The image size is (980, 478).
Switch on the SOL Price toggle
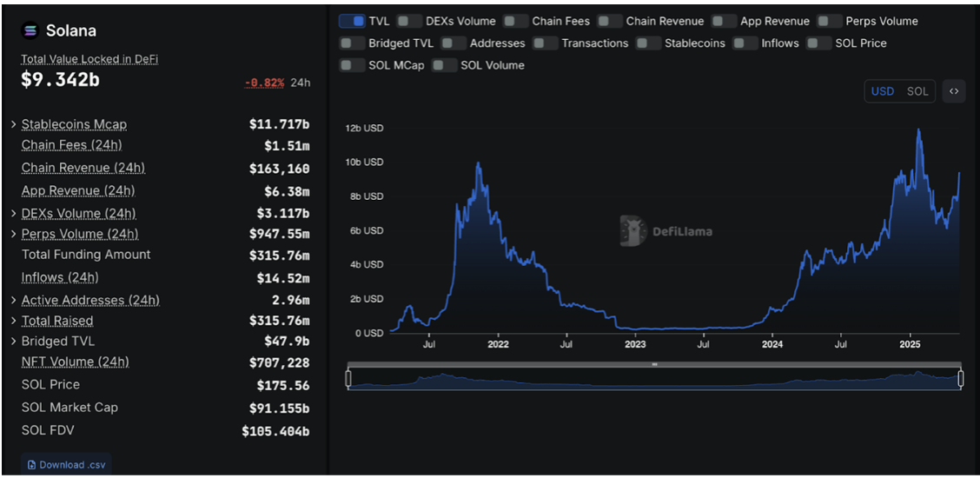coord(819,43)
